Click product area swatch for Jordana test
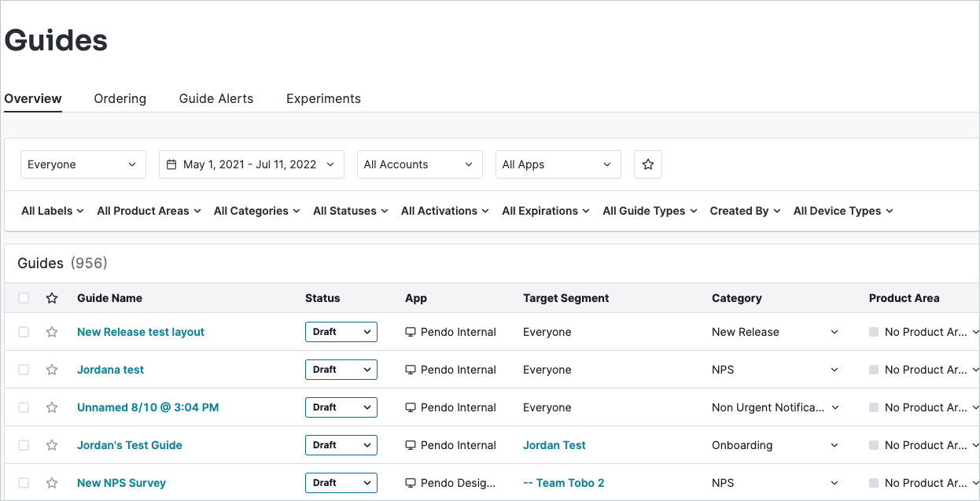 (x=874, y=370)
